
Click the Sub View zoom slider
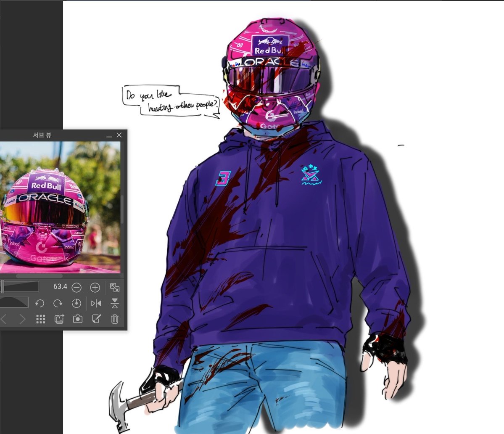tap(19, 286)
